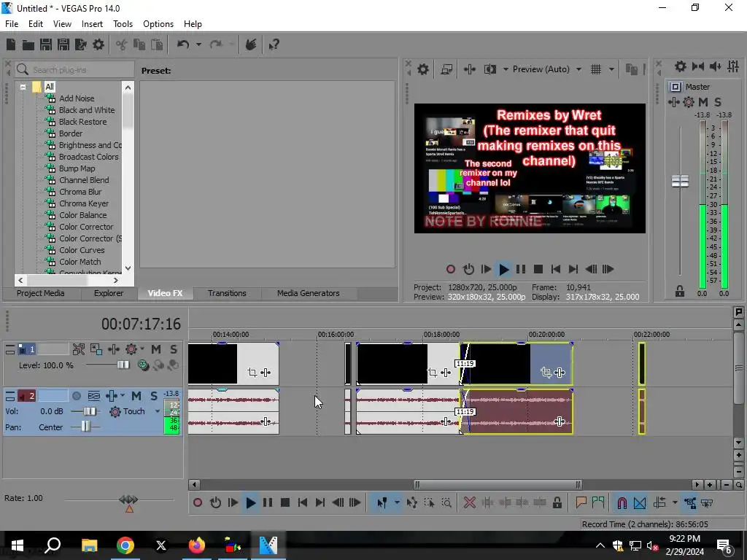Open track 1 automation settings dropdown arrow
This screenshot has height=560, width=747.
click(142, 349)
